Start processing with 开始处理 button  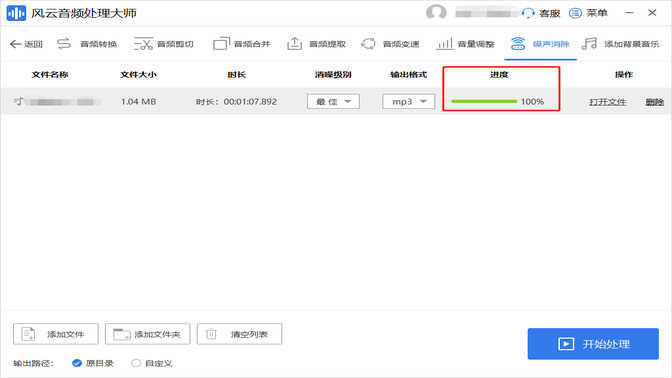[593, 344]
